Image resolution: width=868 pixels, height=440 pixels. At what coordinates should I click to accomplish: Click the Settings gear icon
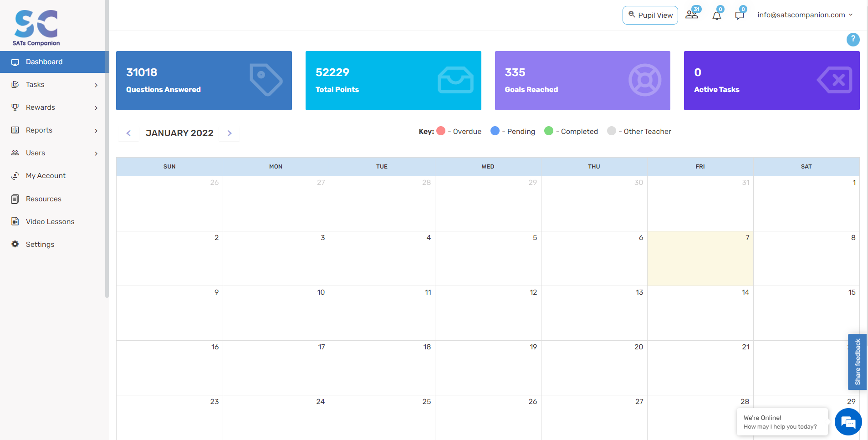pos(15,244)
